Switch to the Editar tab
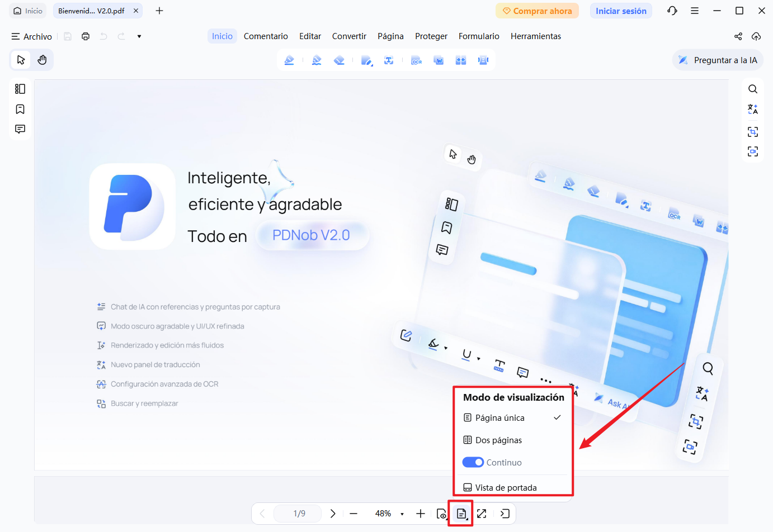 point(310,36)
